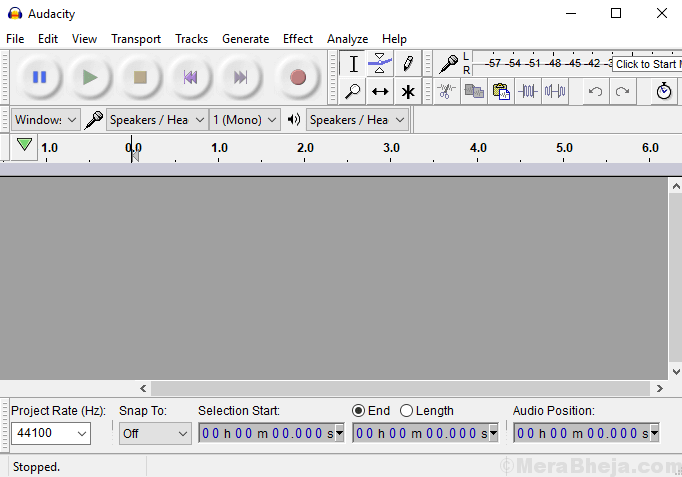Open the recording device Speakers dropdown
The height and width of the screenshot is (477, 682).
pyautogui.click(x=157, y=120)
